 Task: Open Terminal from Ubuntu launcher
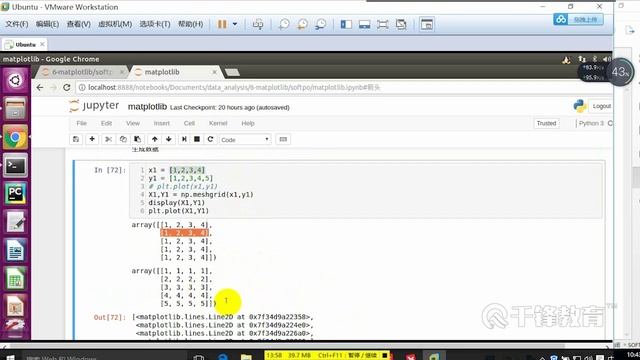(16, 166)
